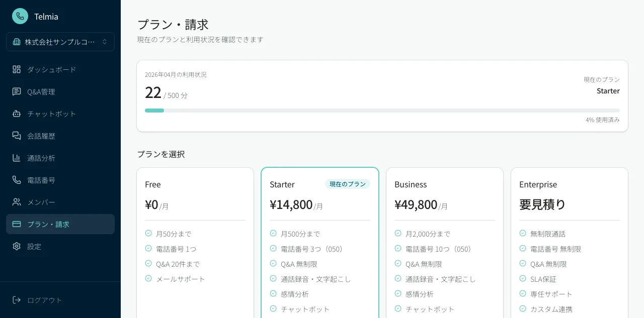Click the チャットボット robot icon
Screen dimensions: 644x318
(x=17, y=114)
